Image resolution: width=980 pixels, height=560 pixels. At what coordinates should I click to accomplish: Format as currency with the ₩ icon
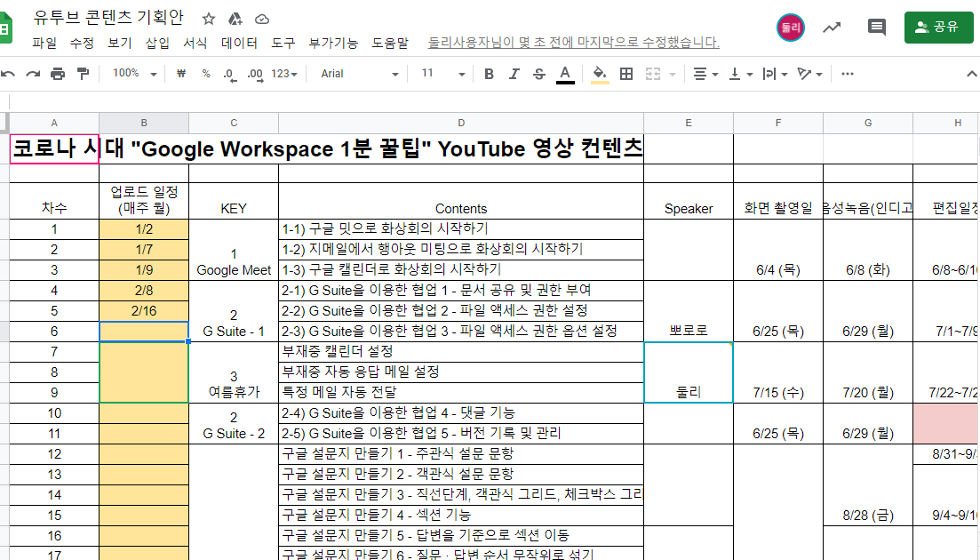tap(181, 74)
